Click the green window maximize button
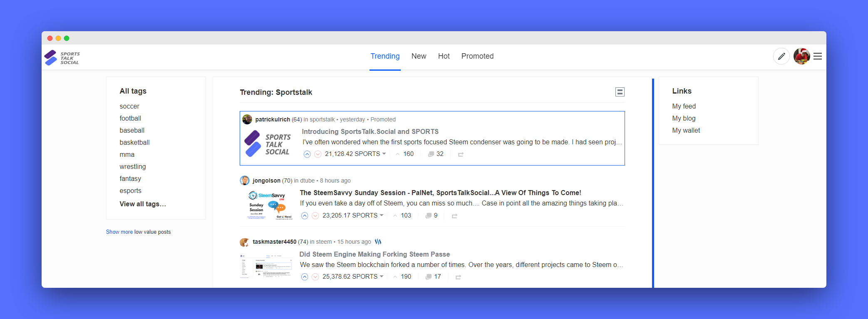The image size is (868, 319). point(67,38)
